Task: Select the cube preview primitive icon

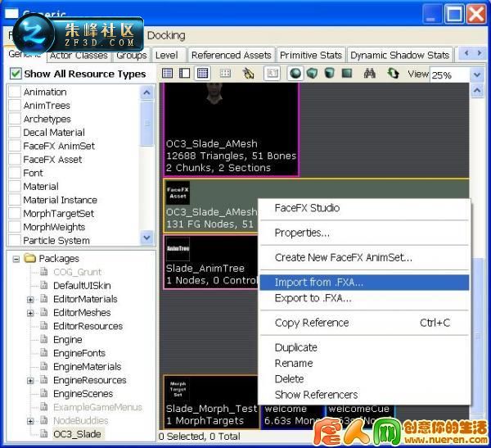Action: pos(313,74)
